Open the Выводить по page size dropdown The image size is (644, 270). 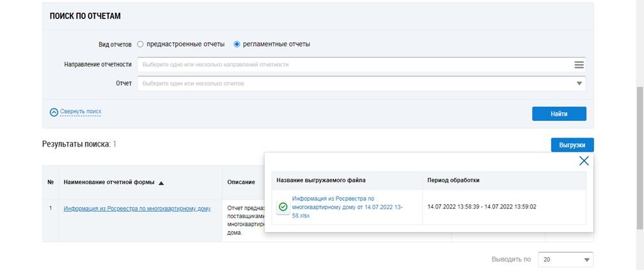pos(565,260)
